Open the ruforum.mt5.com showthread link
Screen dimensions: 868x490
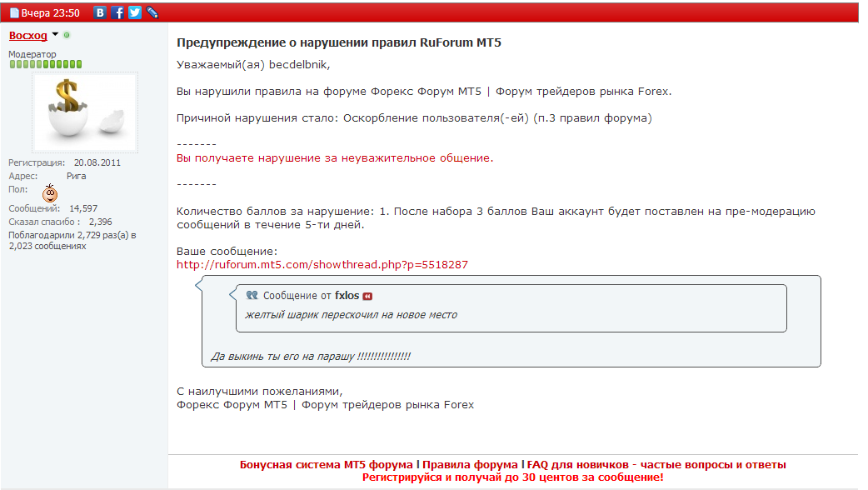[x=322, y=265]
